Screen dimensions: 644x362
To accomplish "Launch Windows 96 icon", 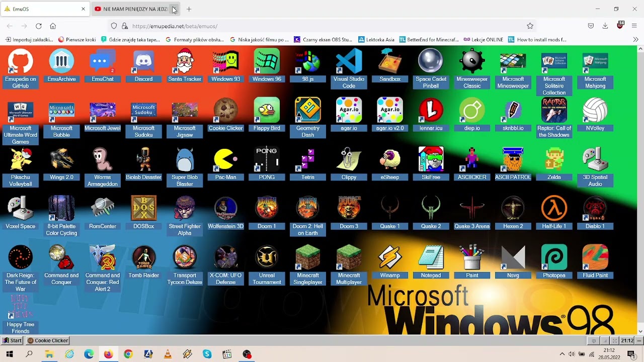I will 267,66.
